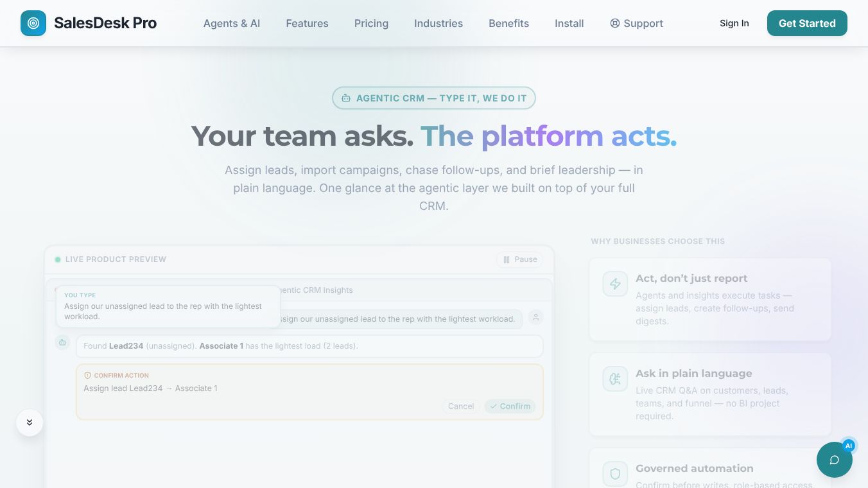
Task: Click the Ask in plain language icon
Action: pos(615,379)
